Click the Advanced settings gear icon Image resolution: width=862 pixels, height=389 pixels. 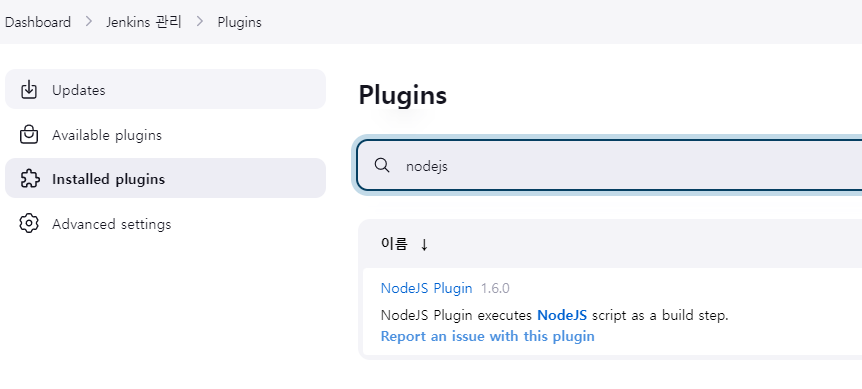pos(29,224)
